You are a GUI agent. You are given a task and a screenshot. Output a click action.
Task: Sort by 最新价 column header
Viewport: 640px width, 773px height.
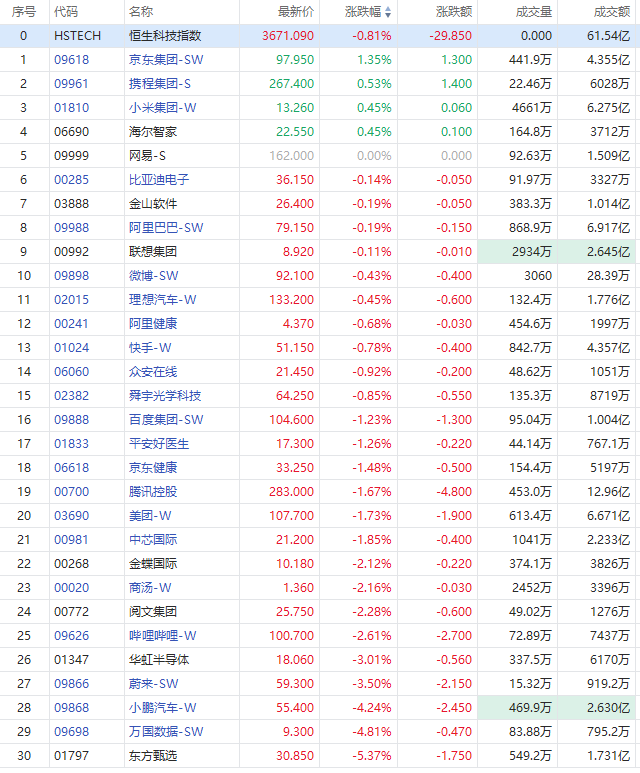tap(296, 12)
